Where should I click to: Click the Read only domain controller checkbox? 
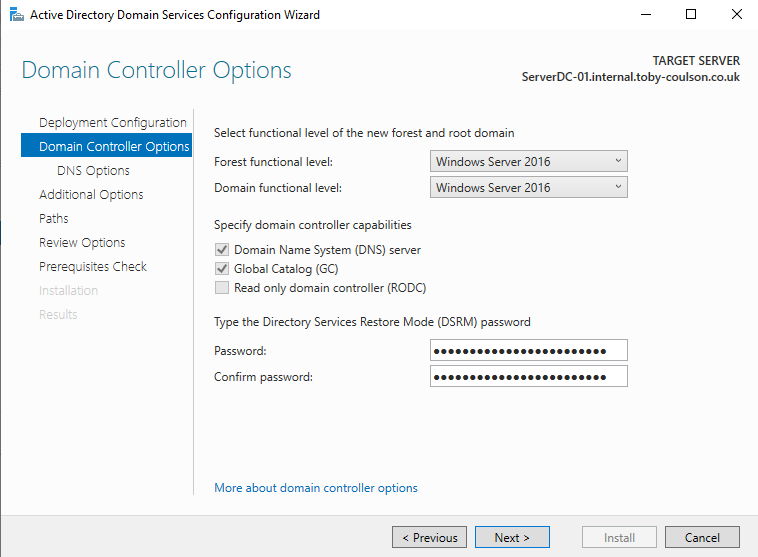[221, 288]
